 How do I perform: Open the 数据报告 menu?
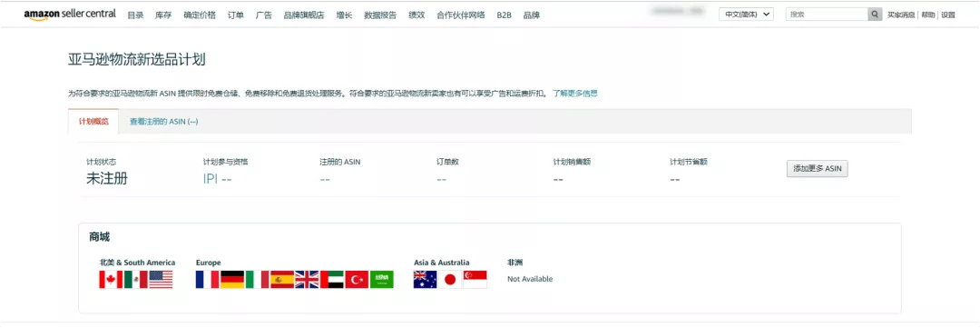pos(380,15)
